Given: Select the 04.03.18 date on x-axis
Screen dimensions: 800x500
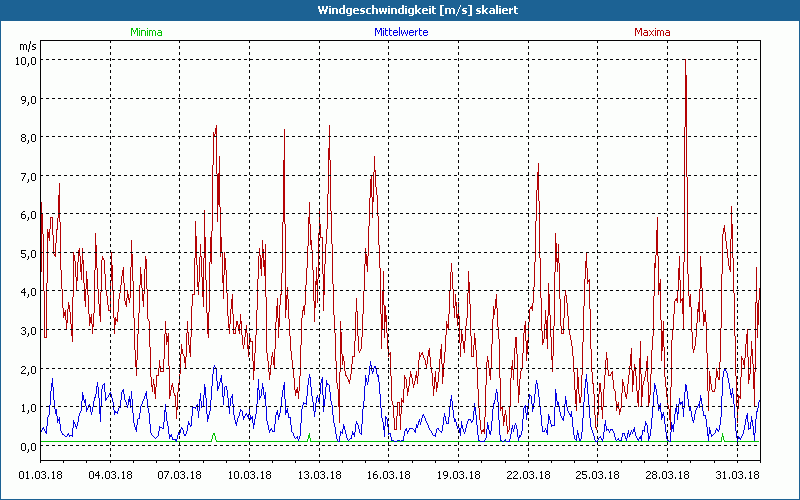Looking at the screenshot, I should pyautogui.click(x=111, y=474).
